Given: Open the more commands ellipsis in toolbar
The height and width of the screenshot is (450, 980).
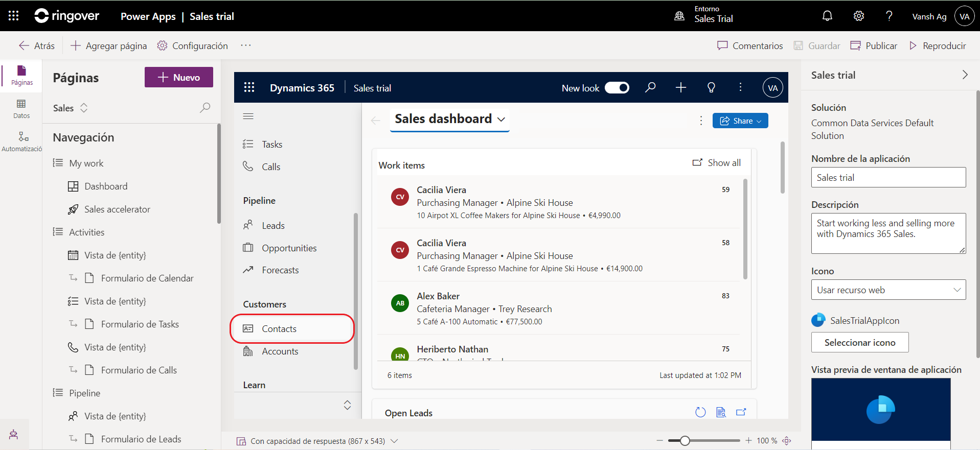Looking at the screenshot, I should click(246, 45).
